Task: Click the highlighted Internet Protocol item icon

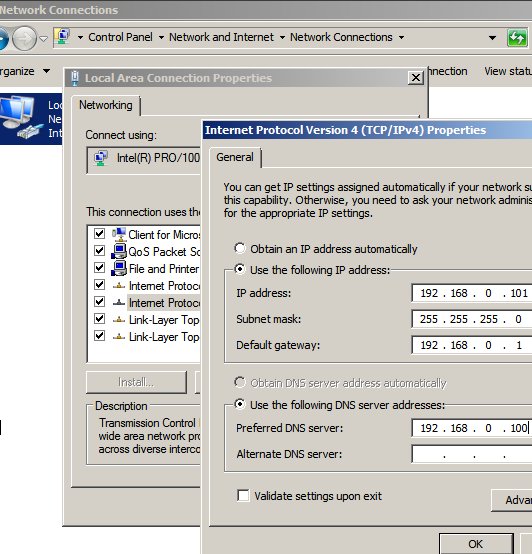Action: (119, 302)
